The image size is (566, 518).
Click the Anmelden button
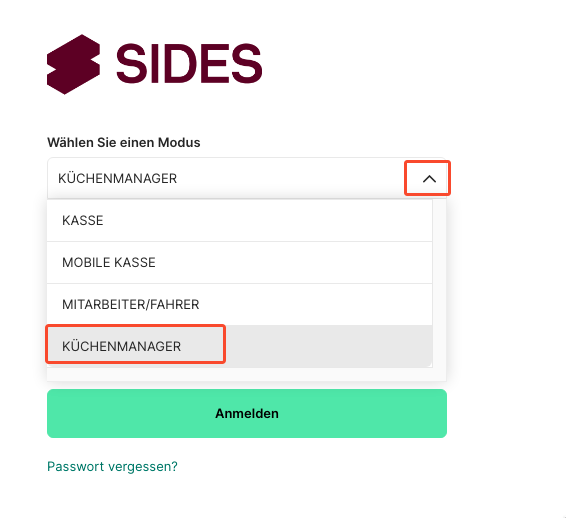coord(247,413)
